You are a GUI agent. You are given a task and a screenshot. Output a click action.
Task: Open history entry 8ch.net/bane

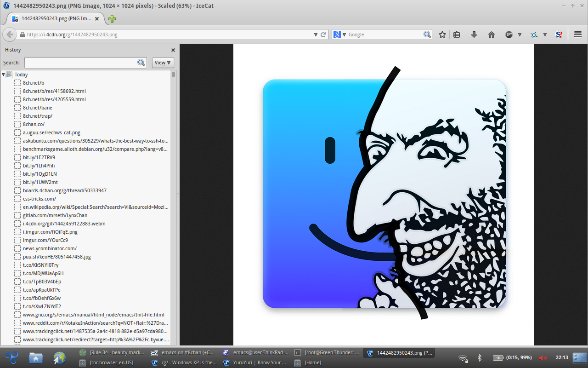pyautogui.click(x=38, y=108)
